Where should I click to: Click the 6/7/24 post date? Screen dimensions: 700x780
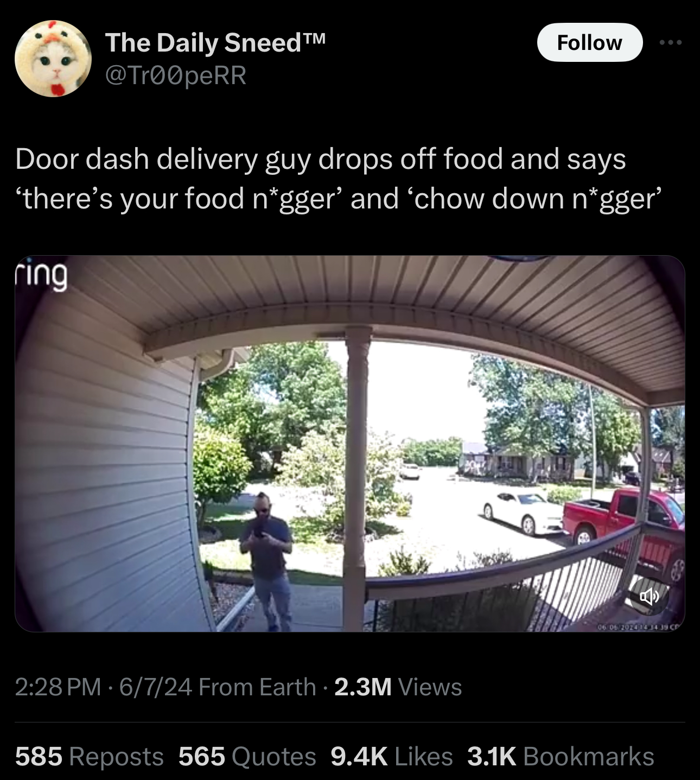156,687
